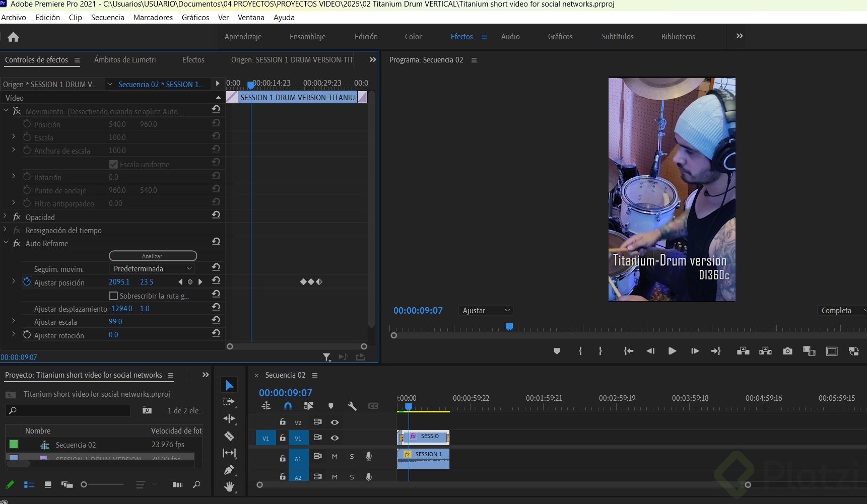Open the timeline wrench display settings
The width and height of the screenshot is (867, 504).
(352, 406)
